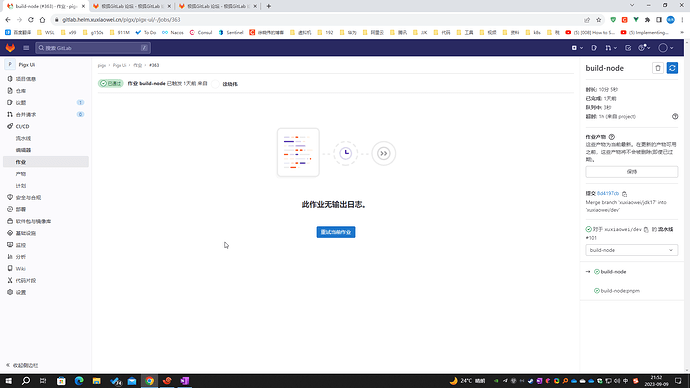The width and height of the screenshot is (690, 388).
Task: Open the hamburger menu in GitLab navbar
Action: pos(26,48)
